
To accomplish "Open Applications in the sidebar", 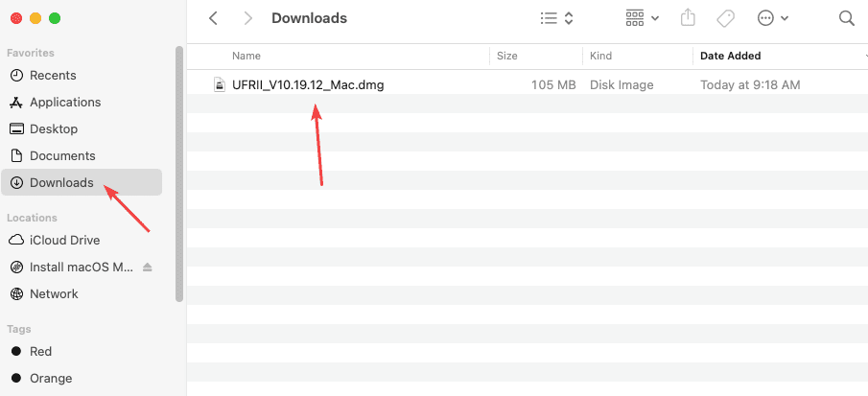I will tap(64, 102).
